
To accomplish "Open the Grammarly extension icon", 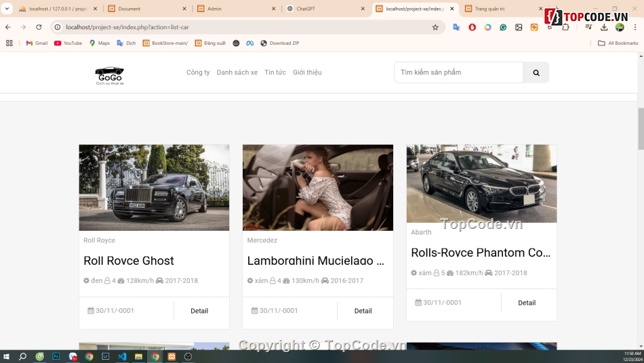I will tap(503, 27).
